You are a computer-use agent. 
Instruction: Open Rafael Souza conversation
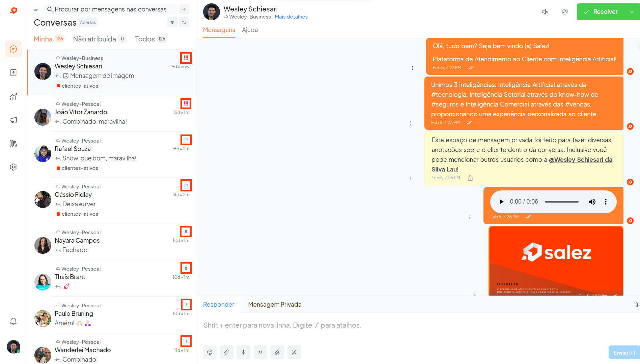click(x=112, y=155)
